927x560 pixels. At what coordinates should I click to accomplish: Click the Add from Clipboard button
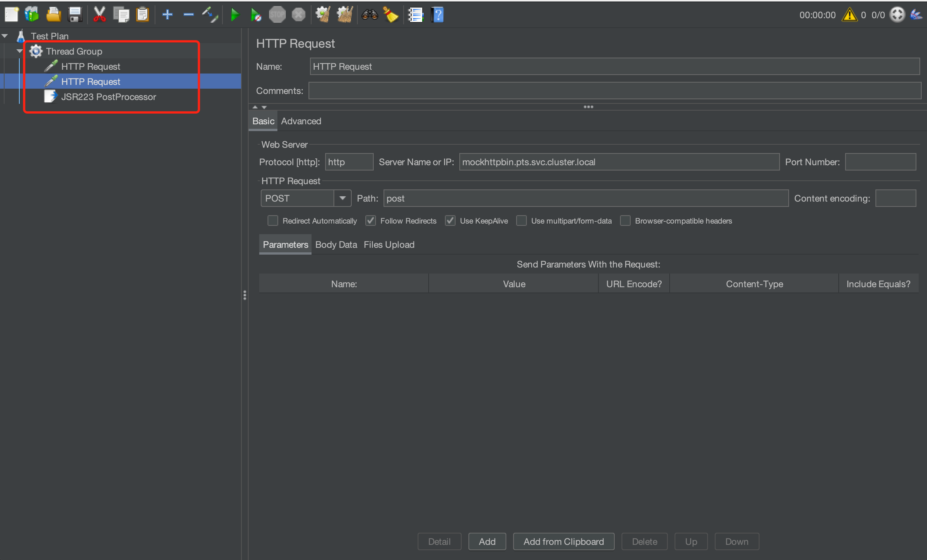564,541
